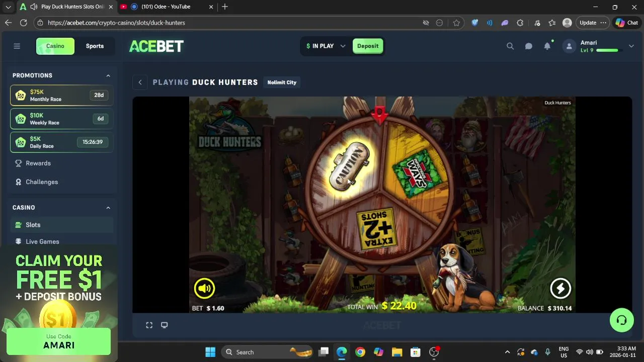Open Chrome from the taskbar
The image size is (644, 362).
tap(360, 352)
